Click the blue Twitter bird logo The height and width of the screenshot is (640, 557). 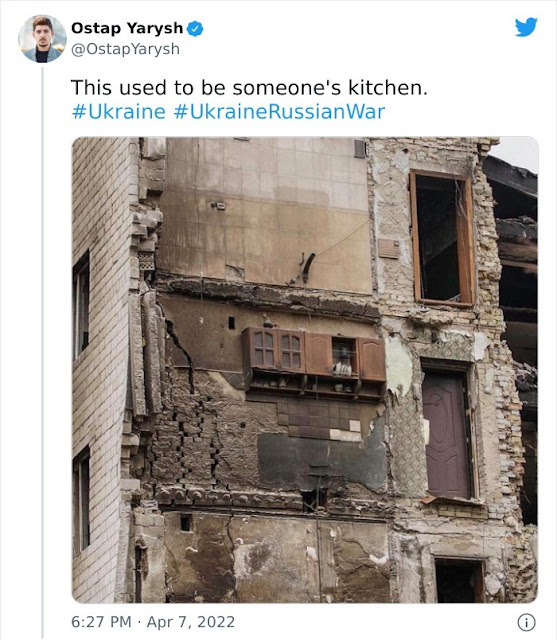(x=526, y=27)
